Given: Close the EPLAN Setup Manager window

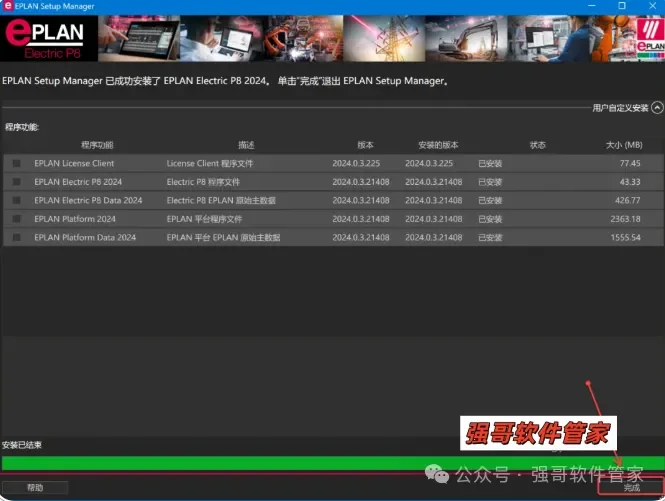Looking at the screenshot, I should [652, 6].
